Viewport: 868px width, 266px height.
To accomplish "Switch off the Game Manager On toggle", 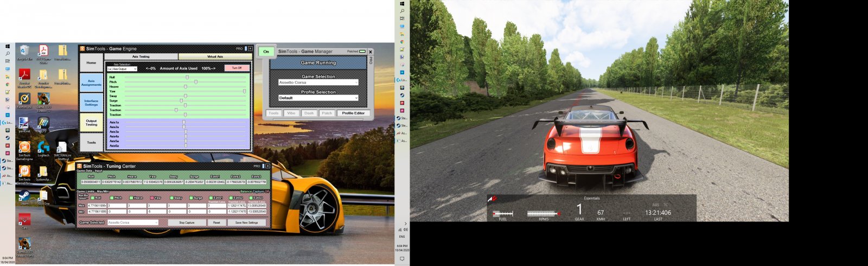I will (x=266, y=52).
